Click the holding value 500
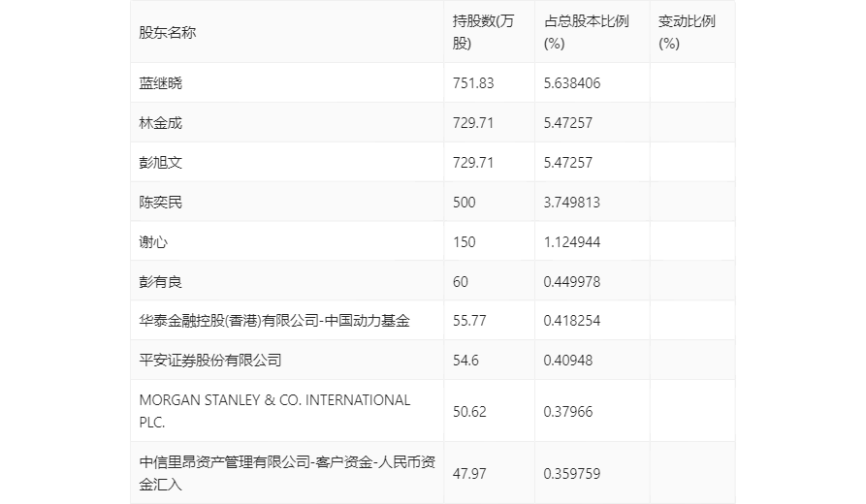Screen dimensions: 866x504 [464, 203]
